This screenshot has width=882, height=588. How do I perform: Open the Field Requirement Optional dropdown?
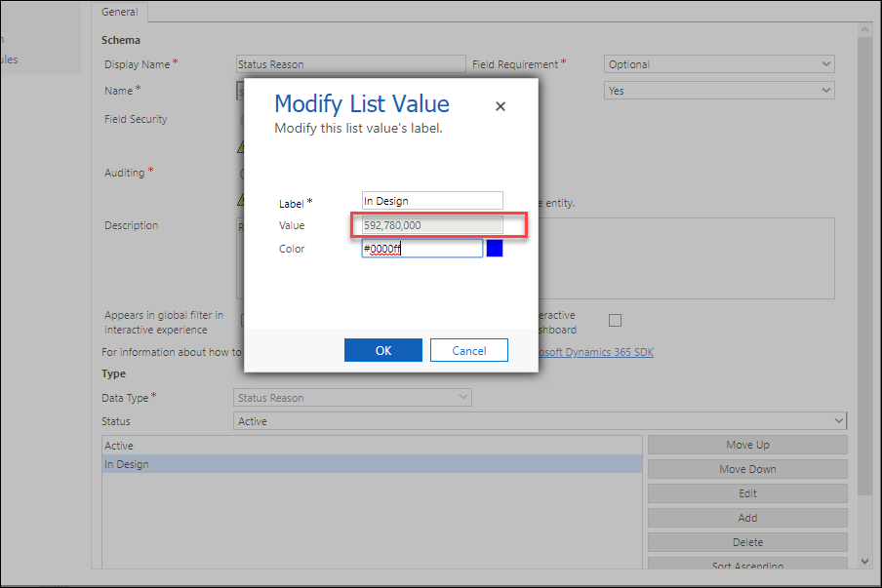(719, 64)
